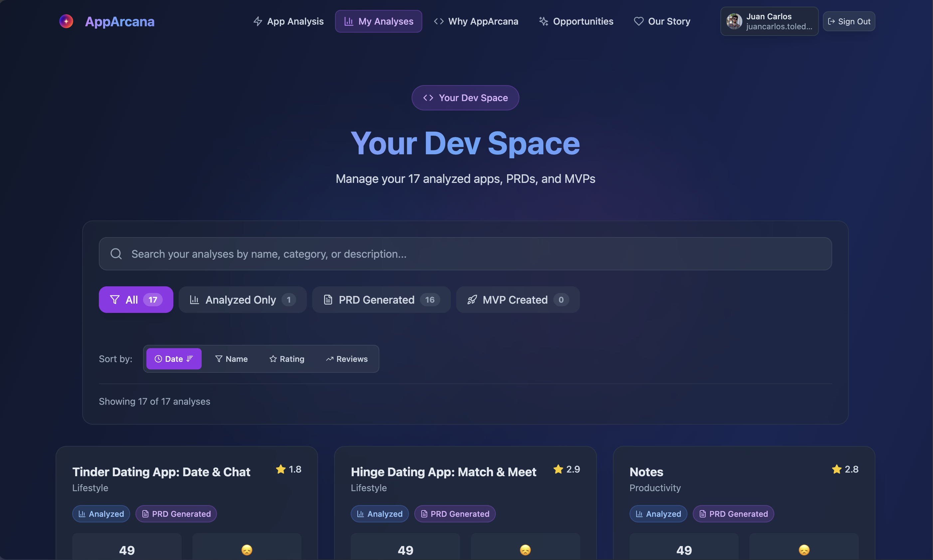Click the Your Dev Space badge

coord(465,98)
